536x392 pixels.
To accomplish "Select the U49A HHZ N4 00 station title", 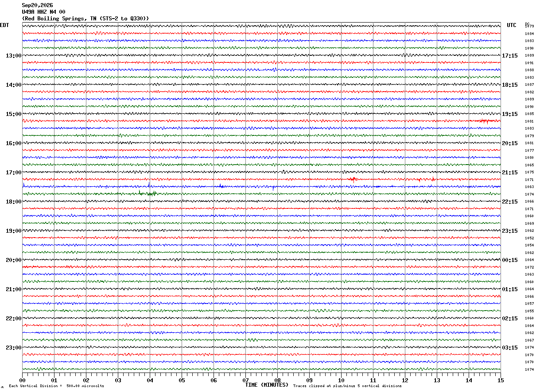I will [43, 12].
